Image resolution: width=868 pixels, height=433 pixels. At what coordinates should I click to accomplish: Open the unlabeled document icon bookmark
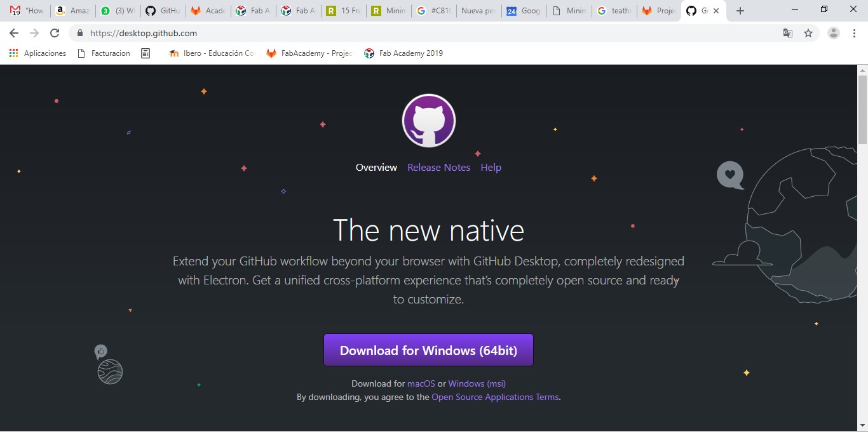tap(146, 53)
